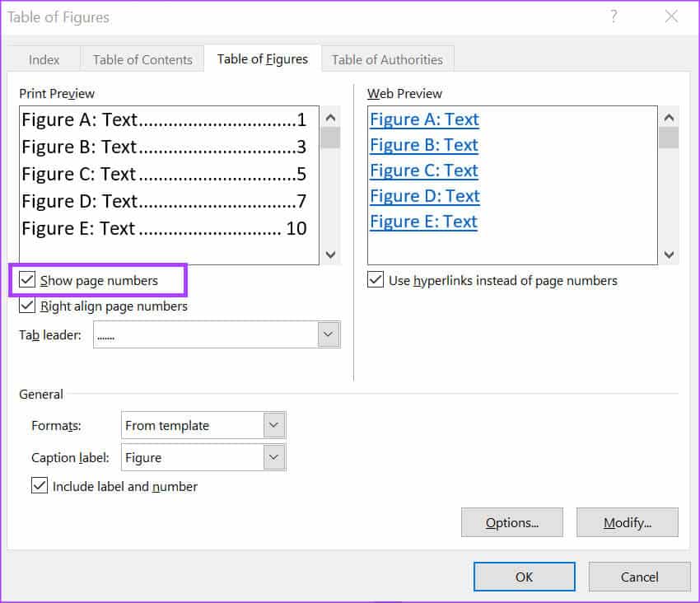Viewport: 700px width, 603px height.
Task: Click the Options... button
Action: click(x=512, y=522)
